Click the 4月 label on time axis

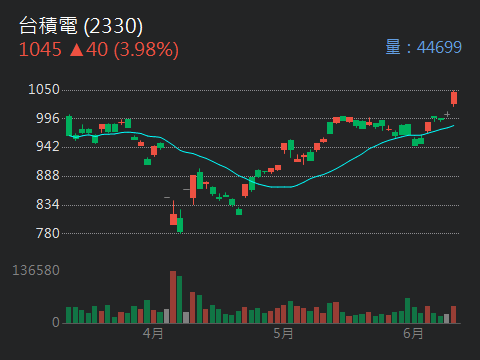coord(153,333)
